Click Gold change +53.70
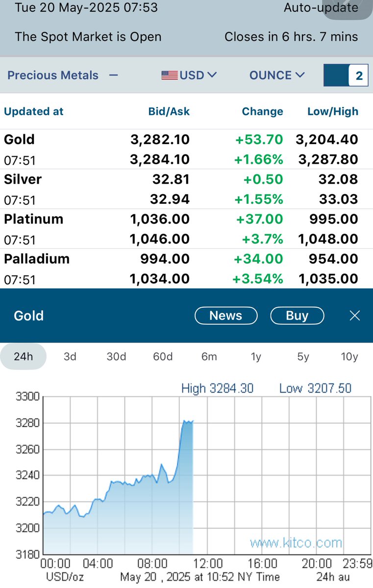 pyautogui.click(x=259, y=140)
